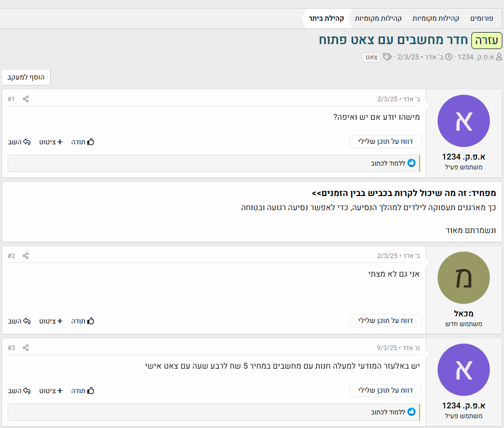Share מכאל's reply using the share icon
The width and height of the screenshot is (504, 428).
click(26, 255)
